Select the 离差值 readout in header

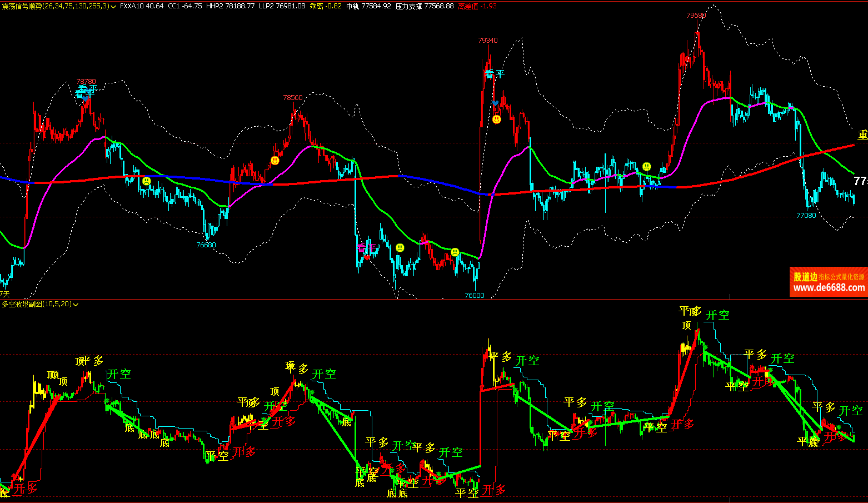click(477, 6)
